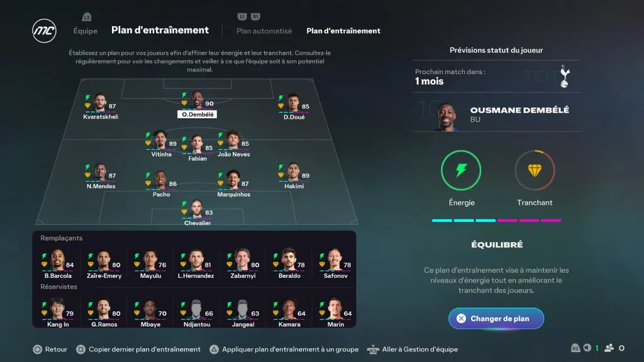644x362 pixels.
Task: Select substitute B.Barcola
Action: tap(58, 264)
